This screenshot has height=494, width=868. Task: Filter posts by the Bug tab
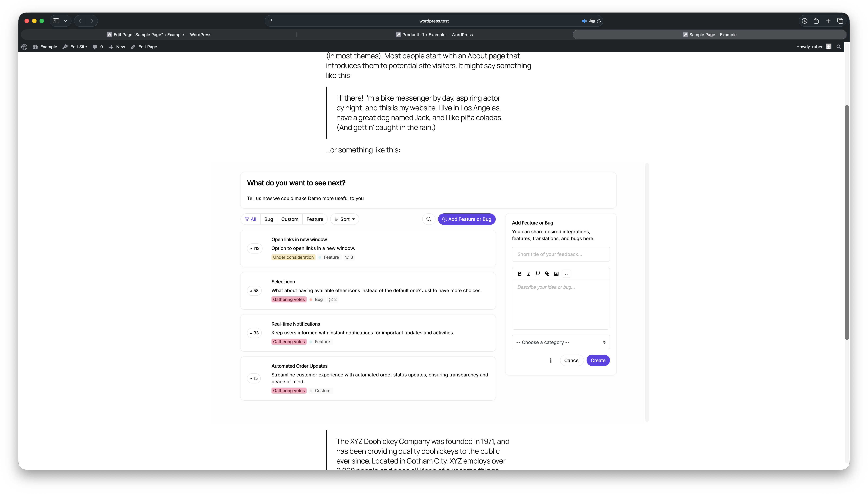[x=269, y=219]
